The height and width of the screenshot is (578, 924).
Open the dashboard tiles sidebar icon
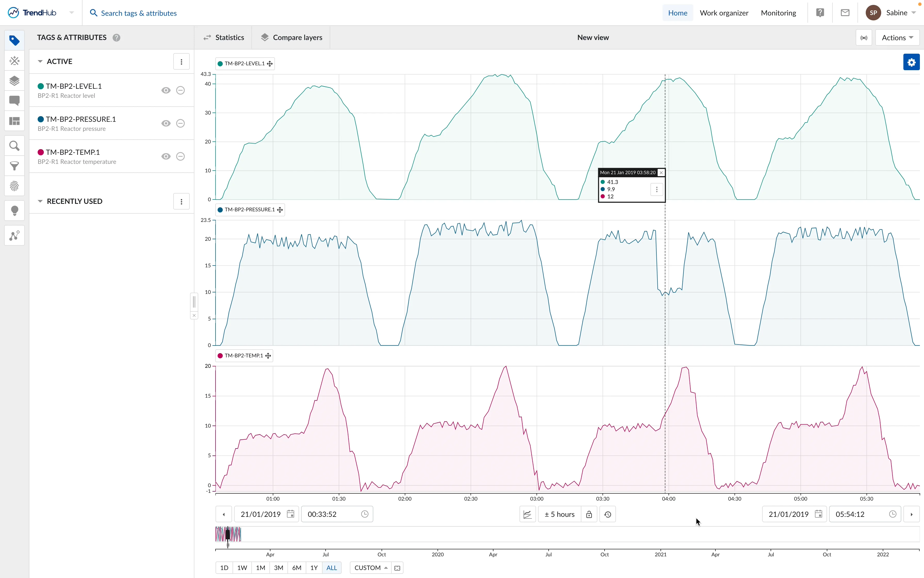click(x=14, y=121)
